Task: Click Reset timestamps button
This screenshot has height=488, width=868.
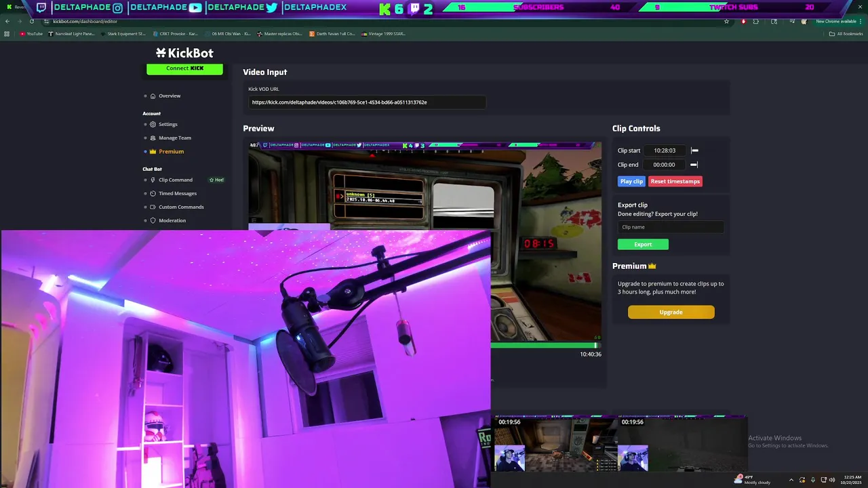Action: tap(675, 182)
